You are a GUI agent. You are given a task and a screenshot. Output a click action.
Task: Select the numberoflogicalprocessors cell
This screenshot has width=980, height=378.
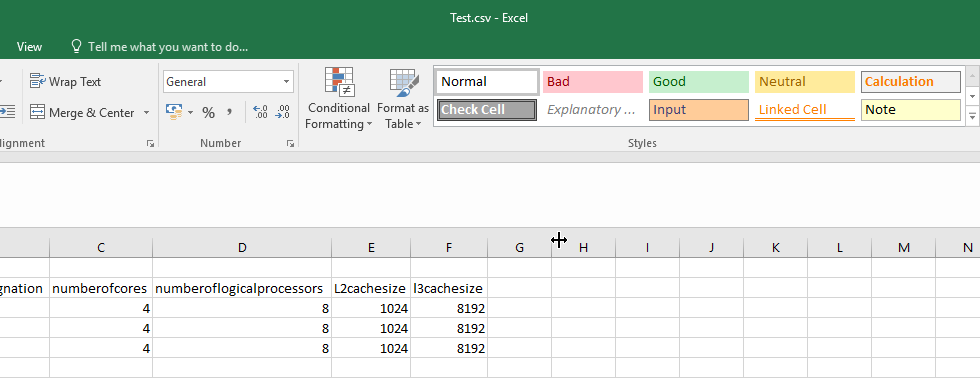[242, 288]
